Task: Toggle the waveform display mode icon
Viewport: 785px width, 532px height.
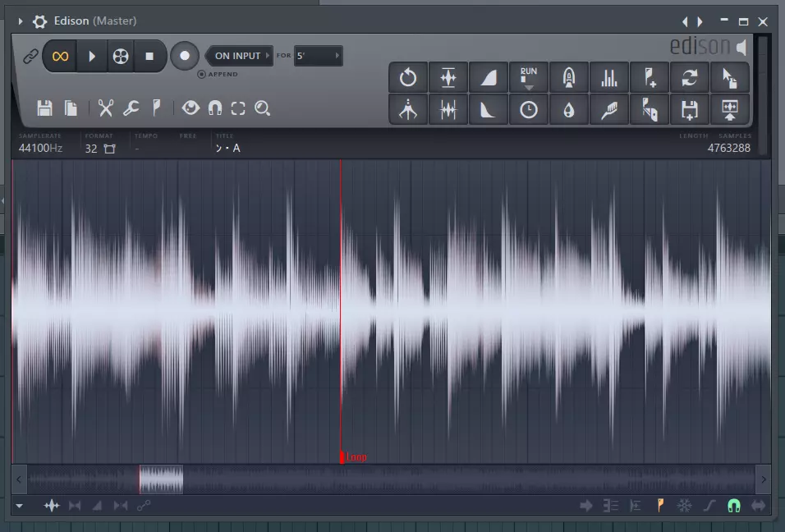Action: pyautogui.click(x=52, y=506)
